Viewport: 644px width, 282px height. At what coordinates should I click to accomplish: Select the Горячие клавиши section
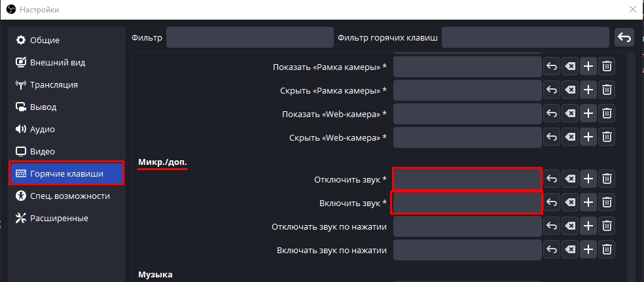[67, 173]
